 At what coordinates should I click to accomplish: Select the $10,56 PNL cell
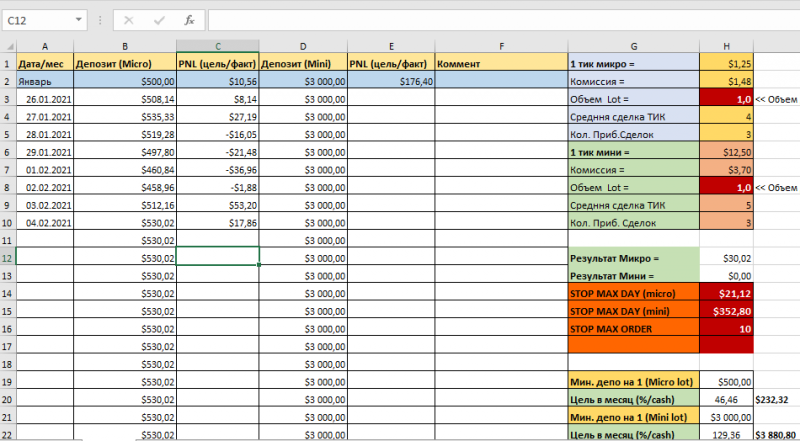(x=218, y=81)
